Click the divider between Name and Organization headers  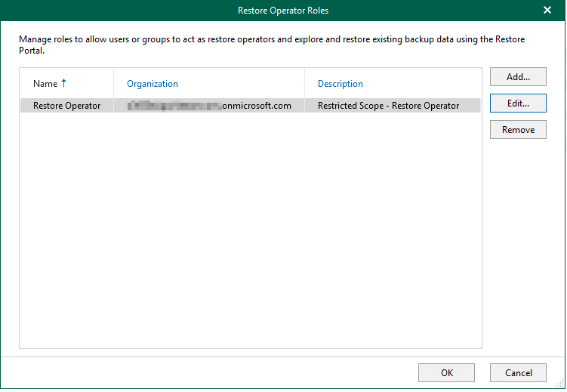[113, 84]
